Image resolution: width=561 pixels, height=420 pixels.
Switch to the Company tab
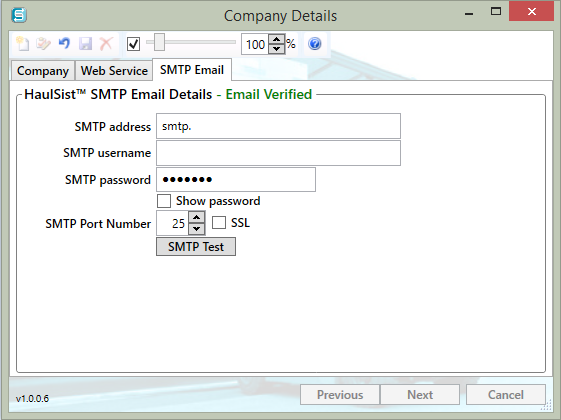(x=43, y=71)
